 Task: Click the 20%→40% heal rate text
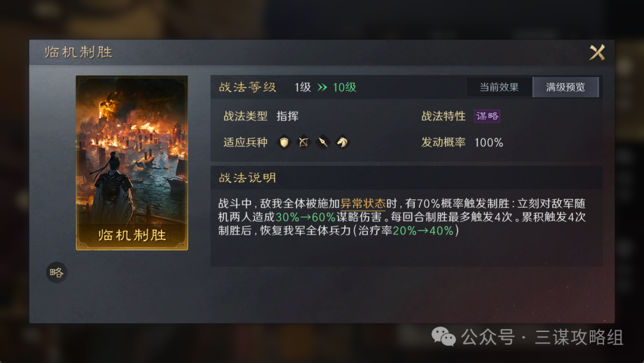point(423,230)
